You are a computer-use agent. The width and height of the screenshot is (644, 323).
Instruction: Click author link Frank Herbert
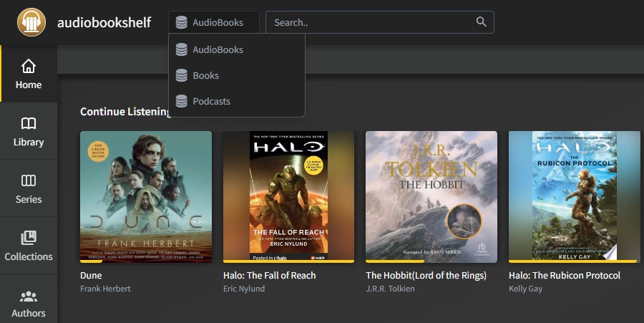105,289
